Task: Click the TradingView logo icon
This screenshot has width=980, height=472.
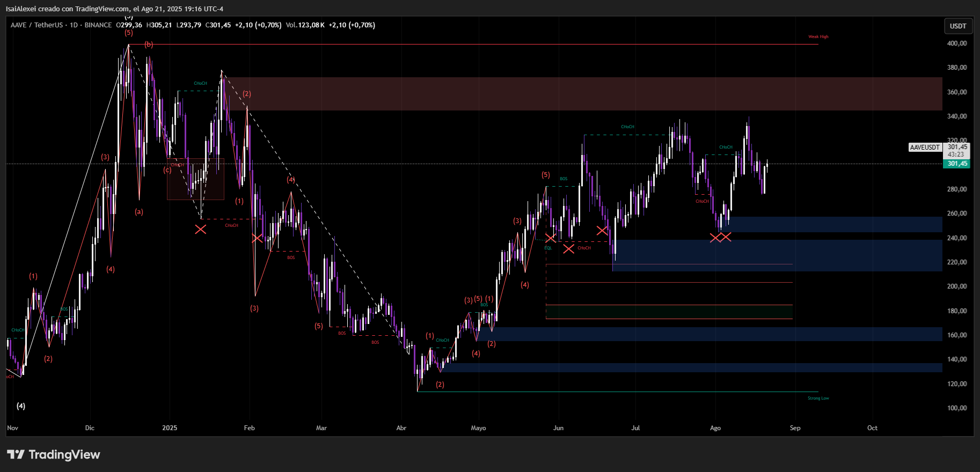Action: (x=16, y=455)
